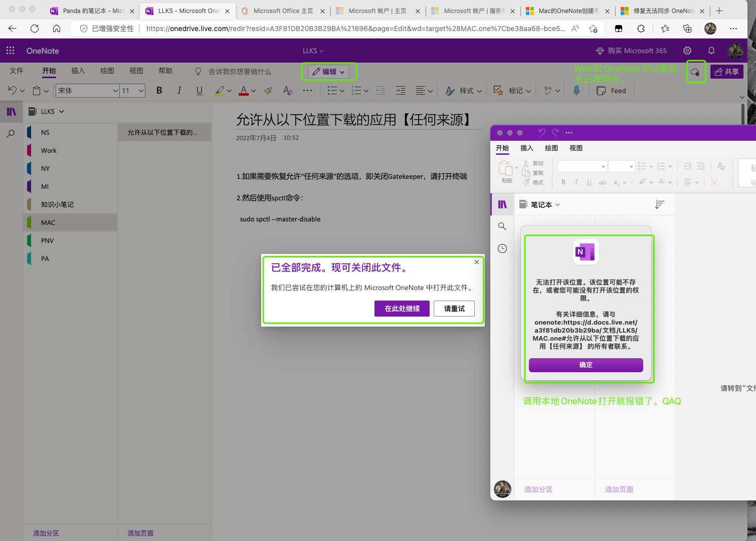The height and width of the screenshot is (541, 756).
Task: Switch to the Microsoft Office 主页 browser tab
Action: pos(283,11)
